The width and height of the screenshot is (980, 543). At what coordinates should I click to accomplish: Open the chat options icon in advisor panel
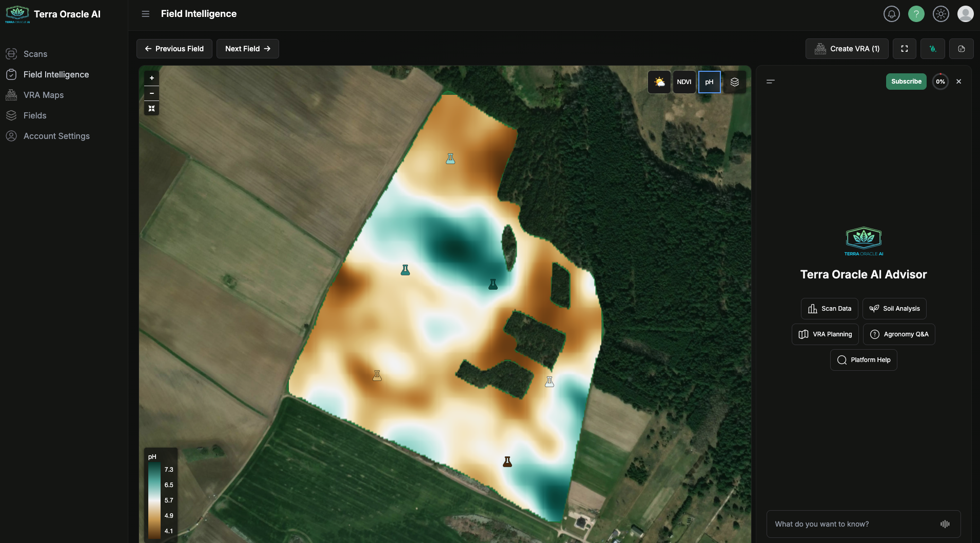(771, 82)
